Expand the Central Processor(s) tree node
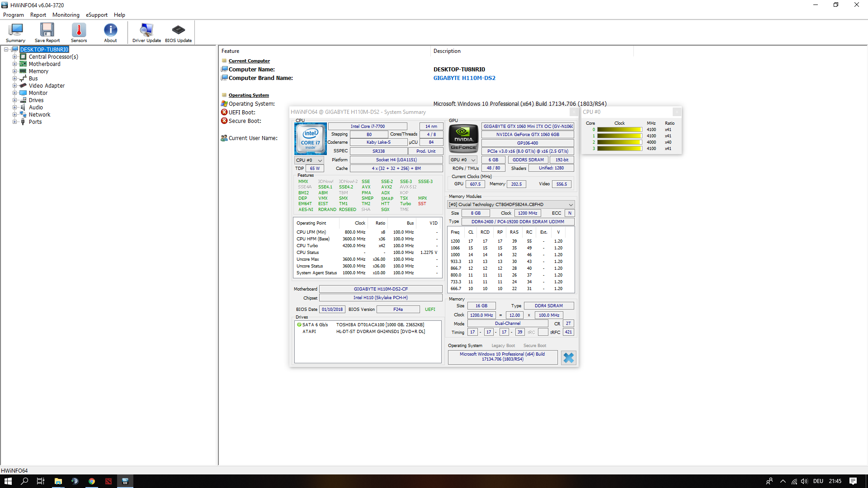868x488 pixels. tap(14, 57)
